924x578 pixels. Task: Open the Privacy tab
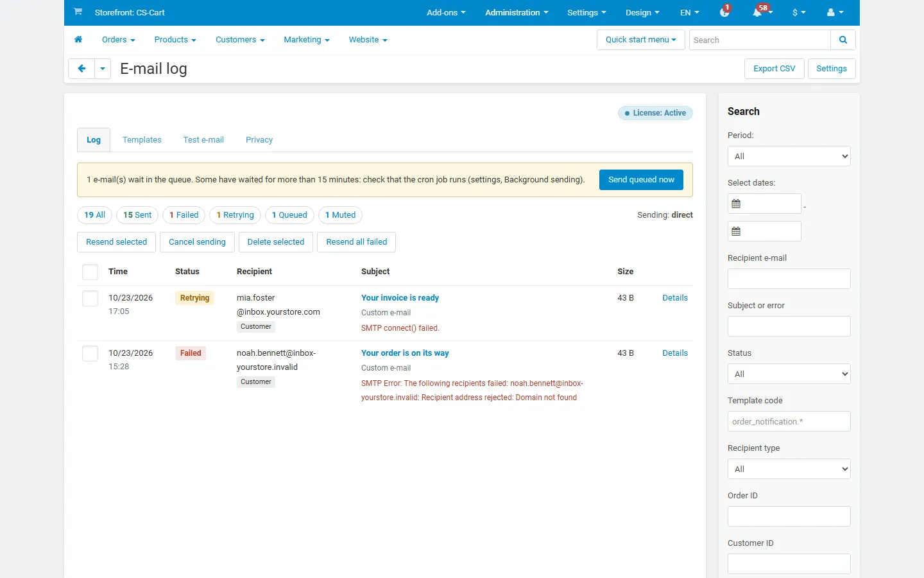pyautogui.click(x=259, y=140)
